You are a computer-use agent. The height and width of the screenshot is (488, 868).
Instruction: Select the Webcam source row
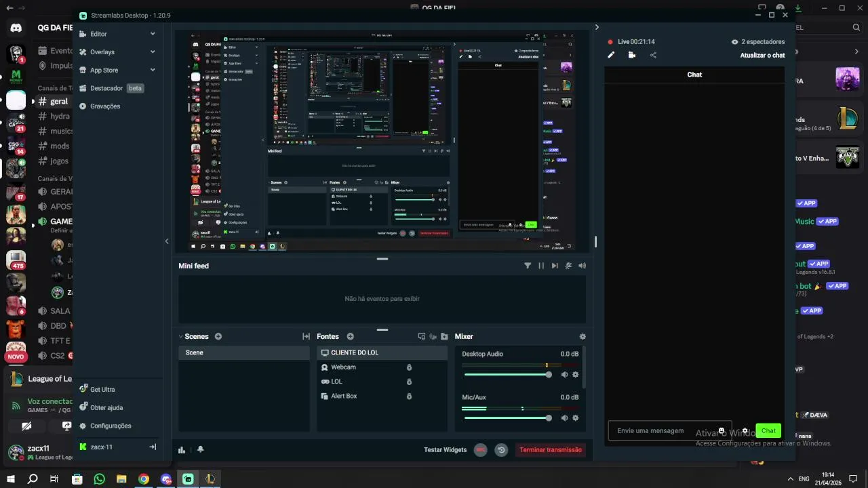[x=382, y=367]
